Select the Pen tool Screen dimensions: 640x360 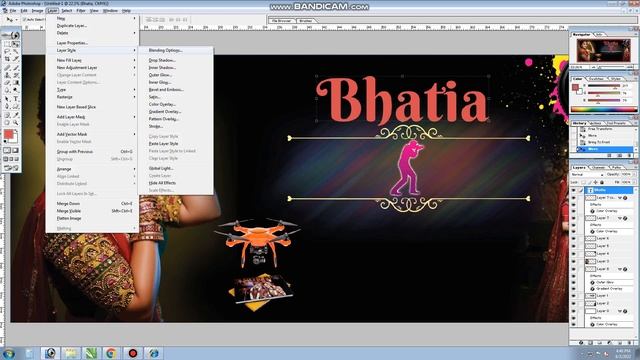click(x=7, y=106)
